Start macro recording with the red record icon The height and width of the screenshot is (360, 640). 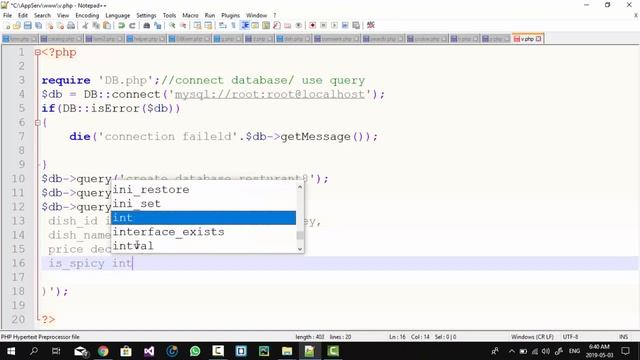313,25
